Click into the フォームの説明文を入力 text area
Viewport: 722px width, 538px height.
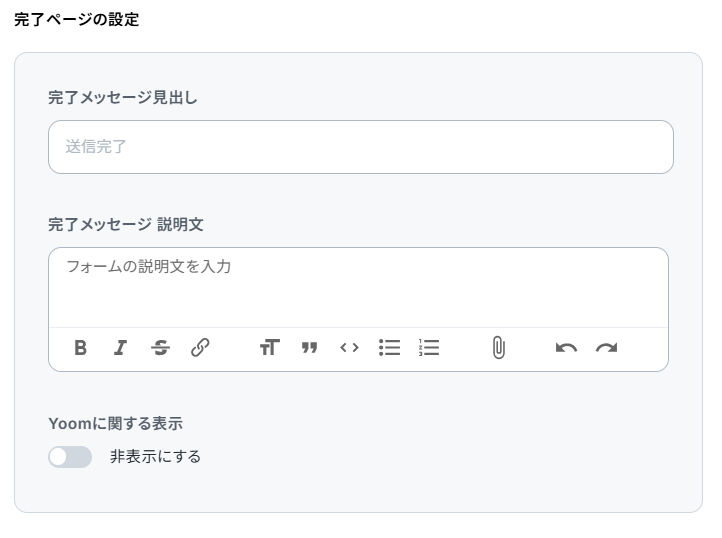pos(358,287)
